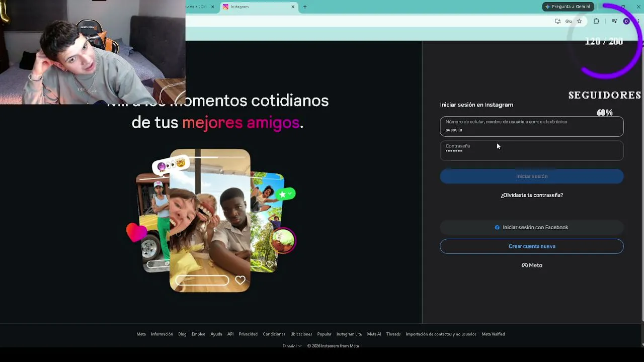Click the © 2026 Instagram from Meta text
Image resolution: width=644 pixels, height=362 pixels.
point(333,346)
